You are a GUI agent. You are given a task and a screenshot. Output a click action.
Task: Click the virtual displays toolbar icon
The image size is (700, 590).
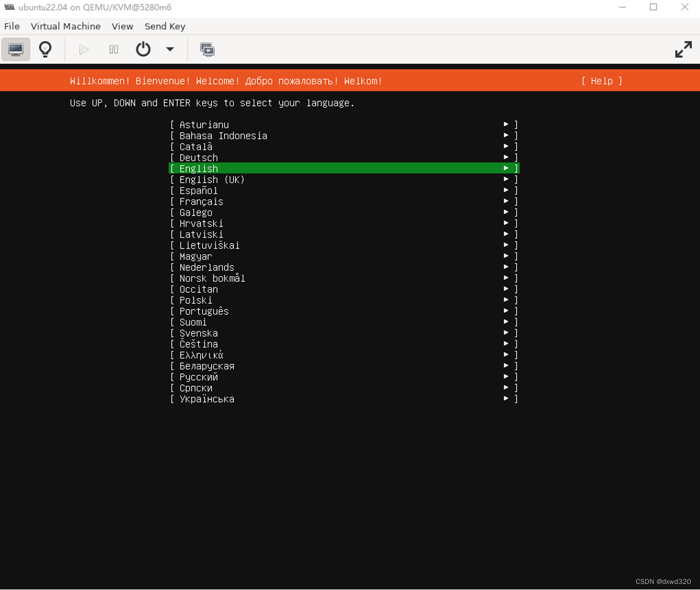pos(207,49)
